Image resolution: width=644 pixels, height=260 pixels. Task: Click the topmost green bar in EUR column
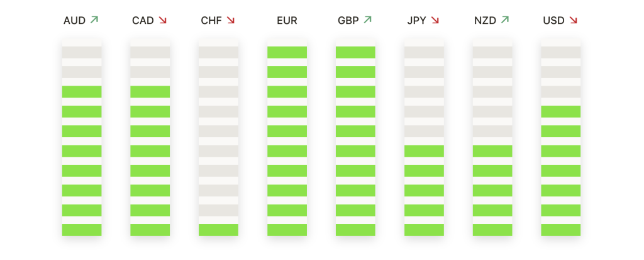click(287, 52)
